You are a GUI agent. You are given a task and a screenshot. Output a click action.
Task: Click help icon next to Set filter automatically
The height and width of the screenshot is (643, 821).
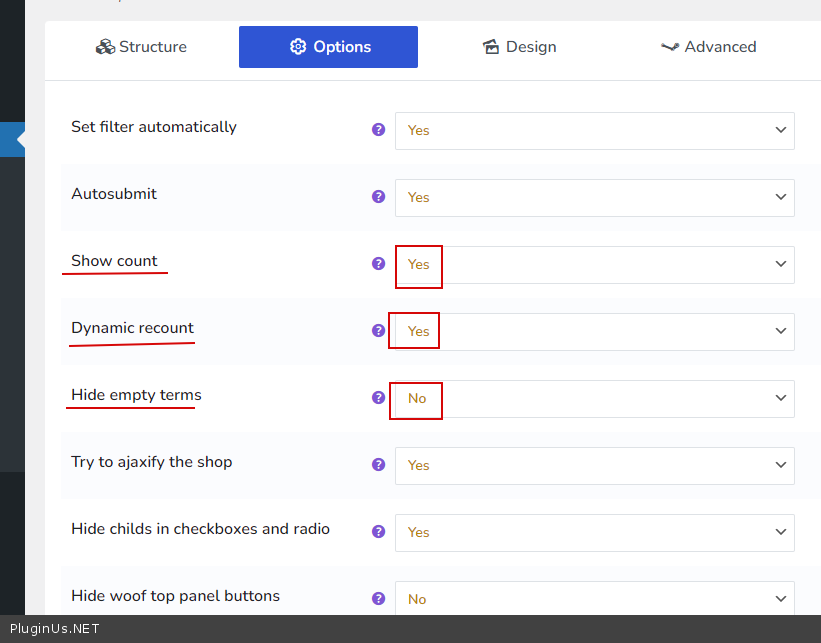(x=378, y=130)
